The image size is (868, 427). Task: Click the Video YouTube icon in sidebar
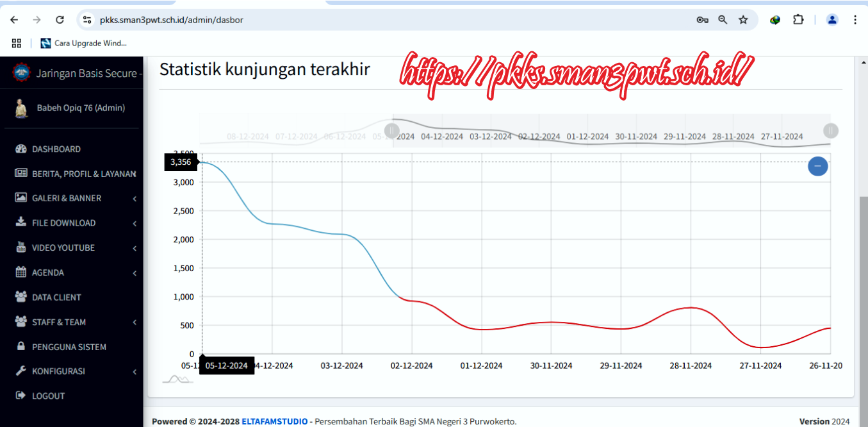[20, 247]
